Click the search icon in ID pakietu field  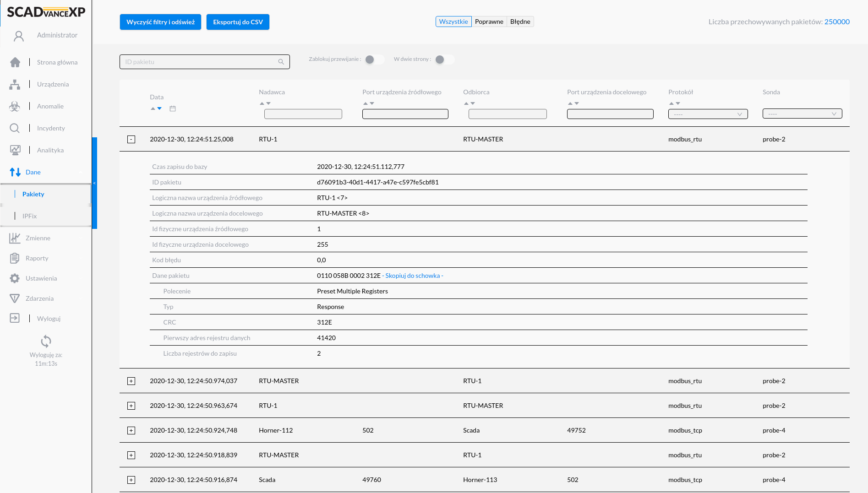tap(281, 62)
